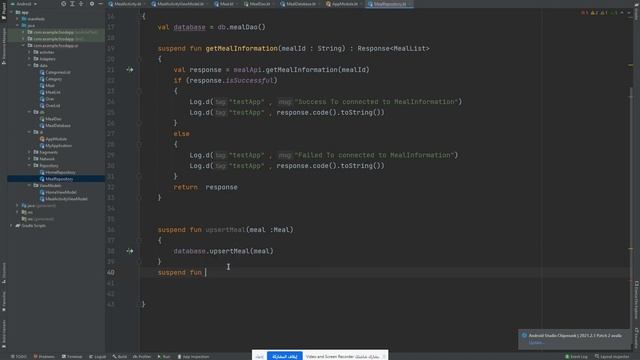Open the Run tool window
The height and width of the screenshot is (360, 640).
coord(164,357)
